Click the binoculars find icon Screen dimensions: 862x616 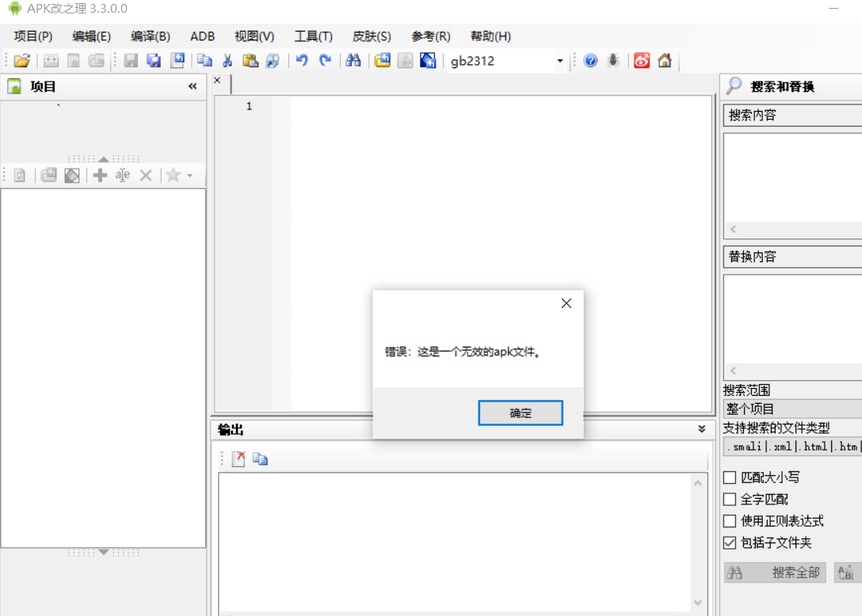(x=353, y=61)
